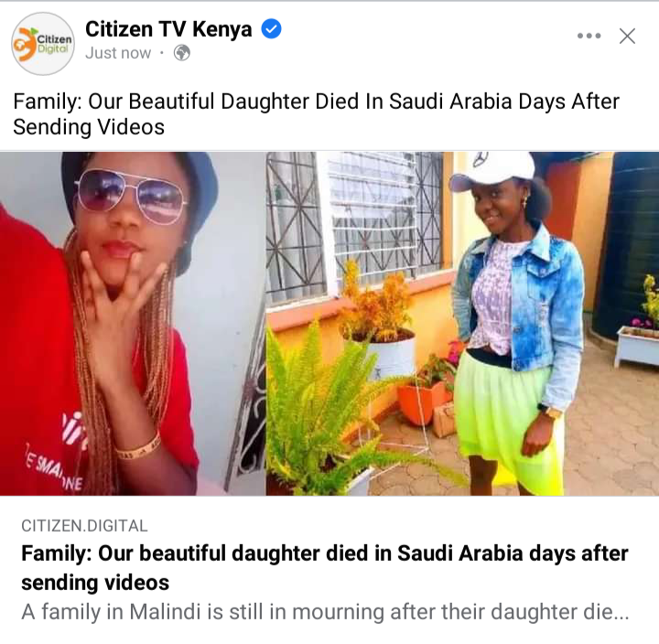659x644 pixels.
Task: Open the left photo of woman in sunglasses
Action: (133, 324)
